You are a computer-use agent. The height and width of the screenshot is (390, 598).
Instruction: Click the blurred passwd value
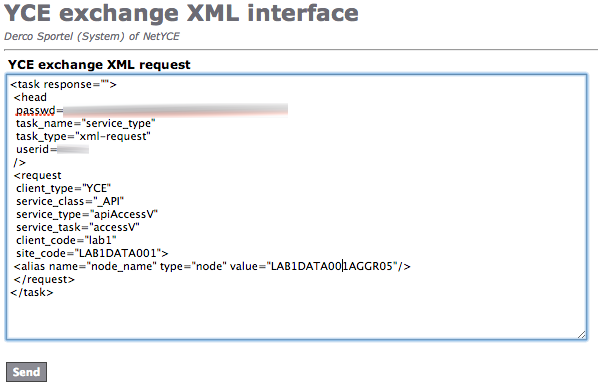pyautogui.click(x=175, y=111)
